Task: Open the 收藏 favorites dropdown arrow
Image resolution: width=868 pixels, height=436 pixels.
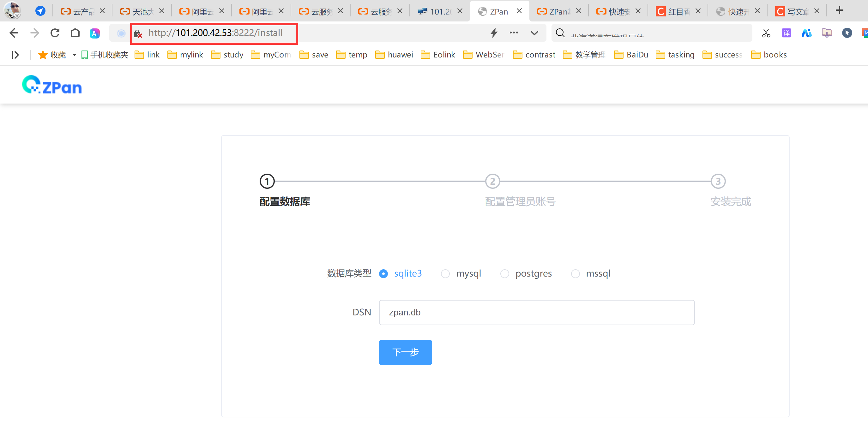Action: pyautogui.click(x=75, y=55)
